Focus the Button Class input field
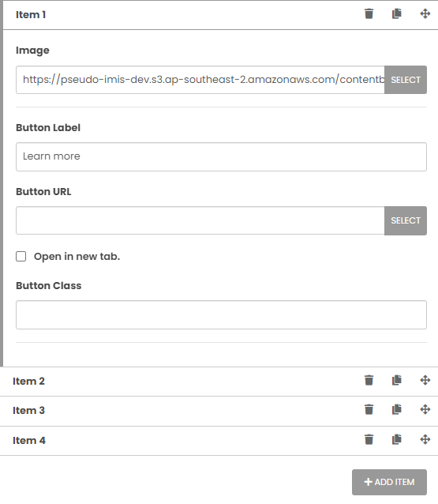Image resolution: width=438 pixels, height=504 pixels. 221,314
